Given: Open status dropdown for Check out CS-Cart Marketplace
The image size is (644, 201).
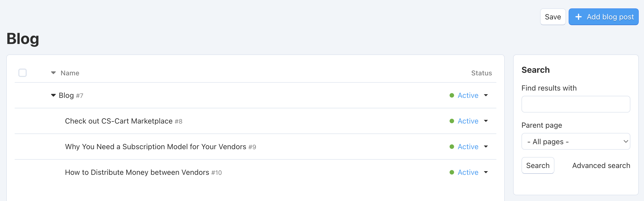Looking at the screenshot, I should [x=486, y=121].
